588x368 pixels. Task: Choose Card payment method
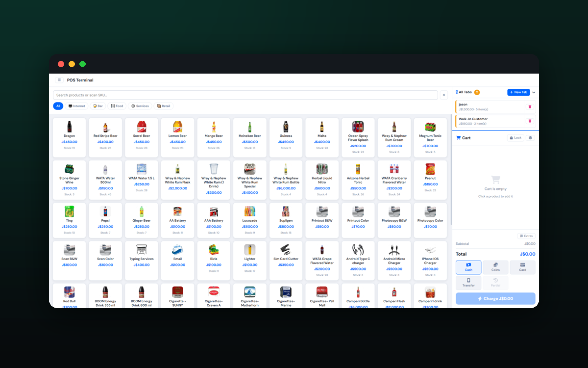coord(522,267)
